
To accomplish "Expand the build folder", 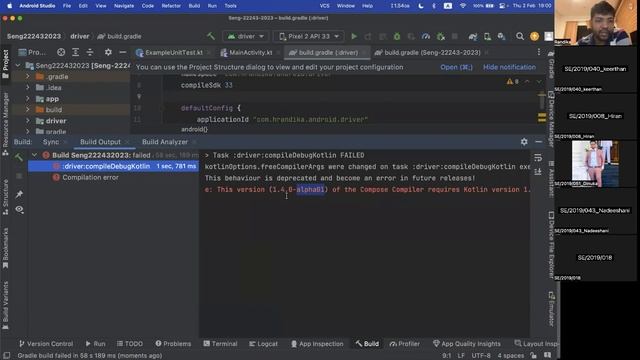I will click(28, 109).
